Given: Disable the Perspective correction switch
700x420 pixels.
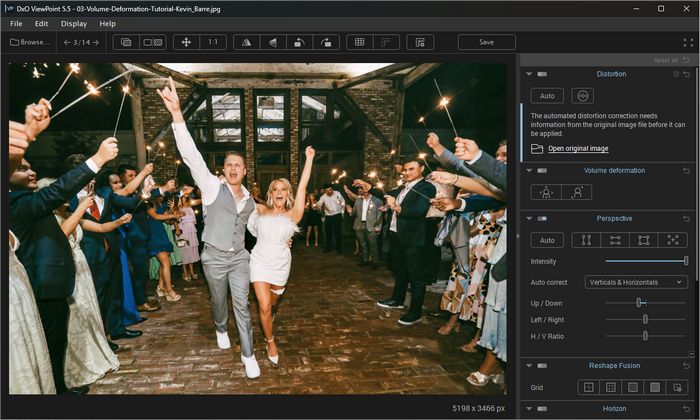Looking at the screenshot, I should pyautogui.click(x=541, y=218).
